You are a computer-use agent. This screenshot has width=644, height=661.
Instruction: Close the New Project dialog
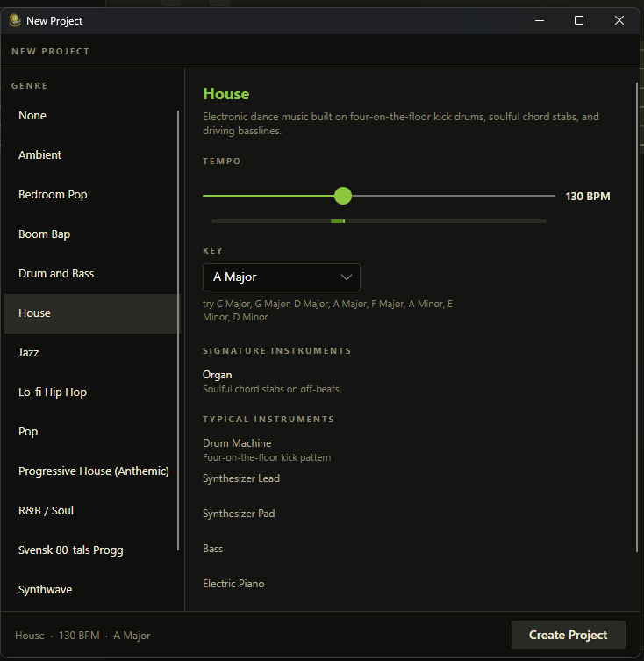(x=619, y=20)
